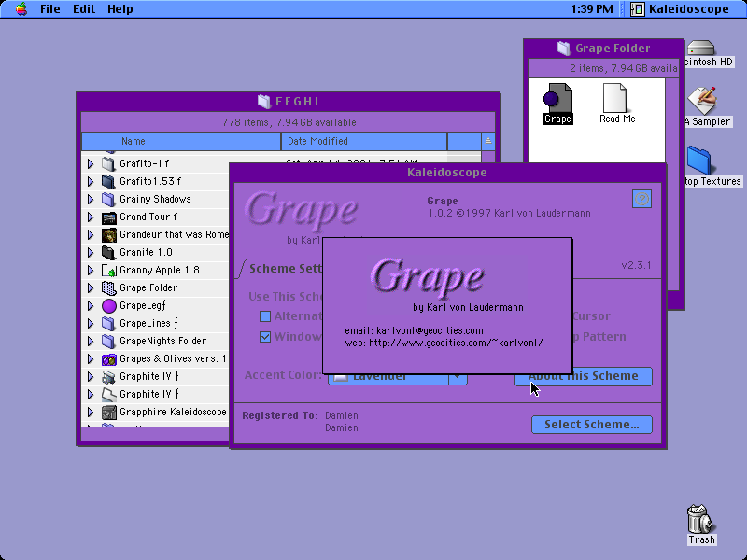Expand the GrapeLines f folder
The image size is (747, 560).
91,323
